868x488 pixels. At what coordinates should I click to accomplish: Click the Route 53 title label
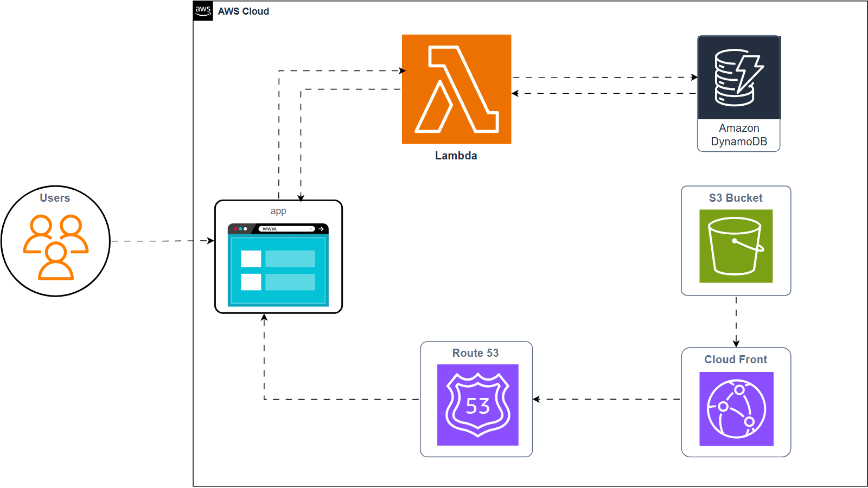click(476, 353)
